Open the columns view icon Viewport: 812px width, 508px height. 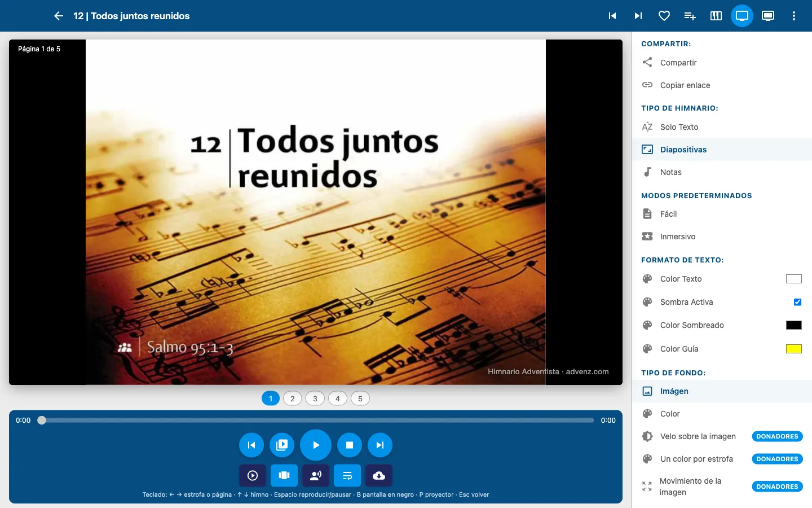716,16
